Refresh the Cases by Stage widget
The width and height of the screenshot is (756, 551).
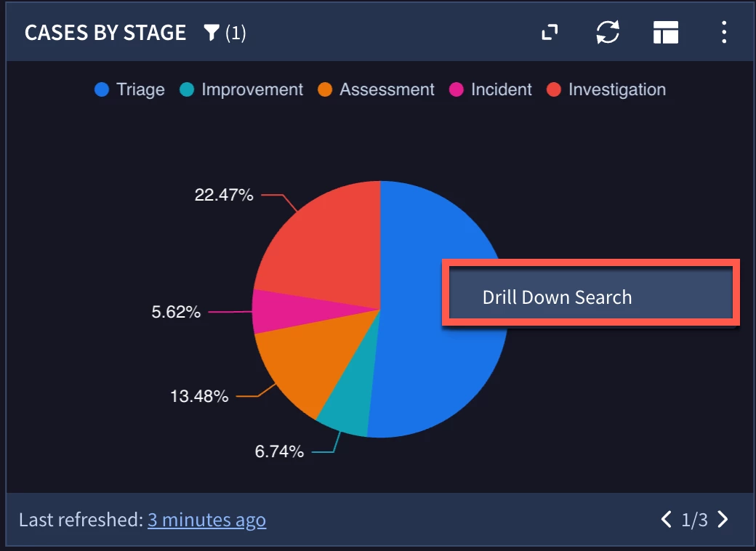pyautogui.click(x=608, y=32)
